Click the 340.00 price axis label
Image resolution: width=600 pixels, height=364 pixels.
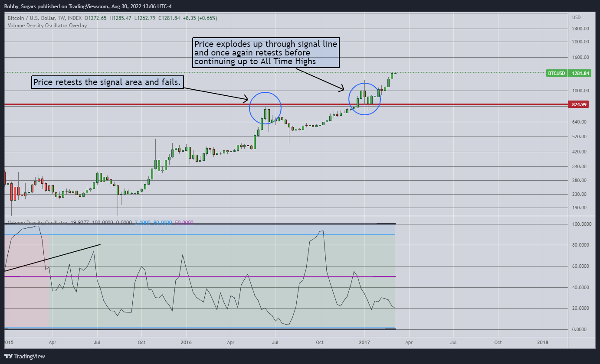pos(580,167)
